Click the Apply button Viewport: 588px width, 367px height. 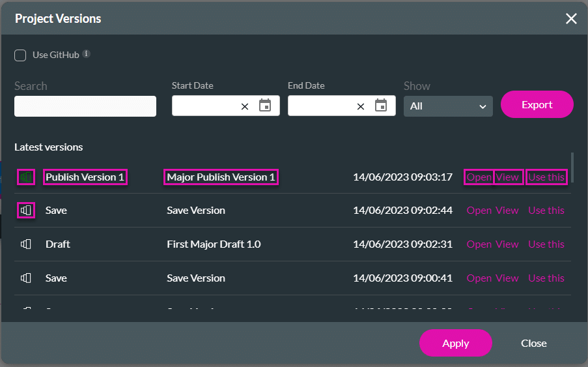(455, 343)
